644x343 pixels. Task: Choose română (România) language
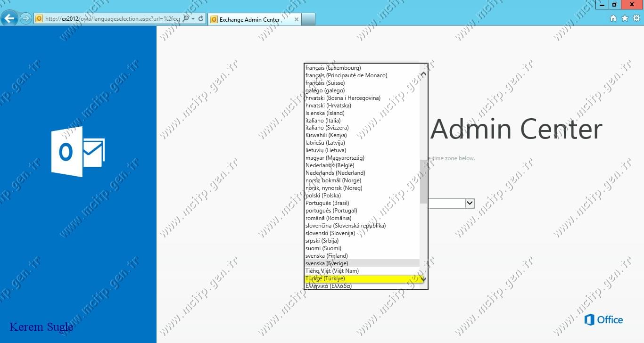362,218
